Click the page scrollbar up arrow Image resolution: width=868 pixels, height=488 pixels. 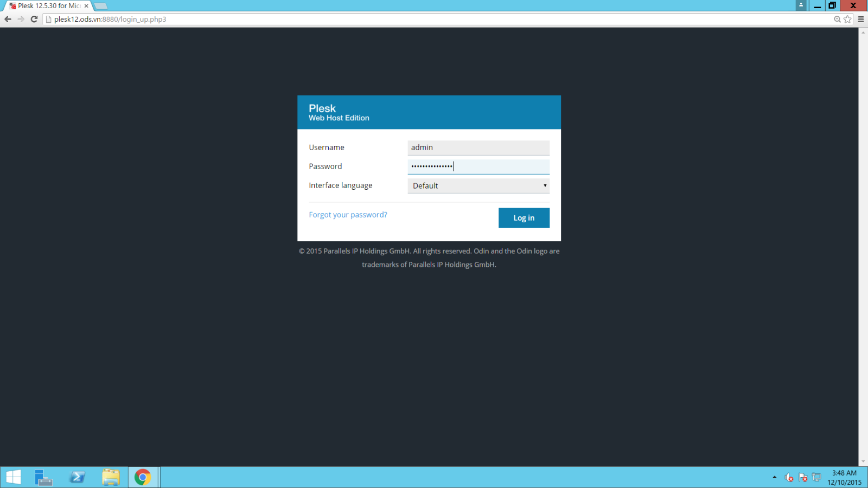tap(863, 32)
